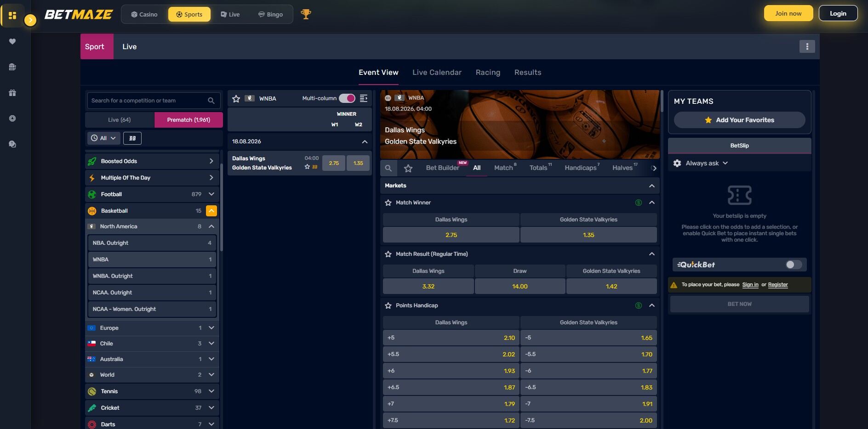Viewport: 868px width, 429px height.
Task: Click the Join now button
Action: [x=788, y=13]
